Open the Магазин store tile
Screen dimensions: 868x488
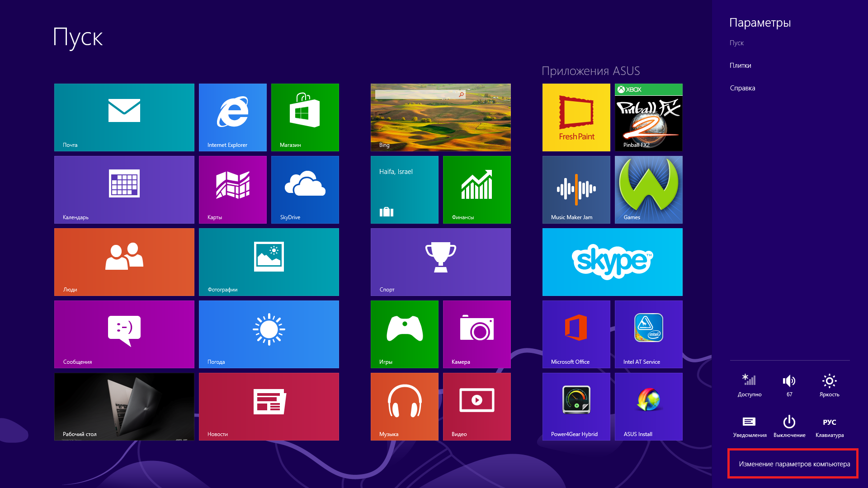click(x=305, y=117)
